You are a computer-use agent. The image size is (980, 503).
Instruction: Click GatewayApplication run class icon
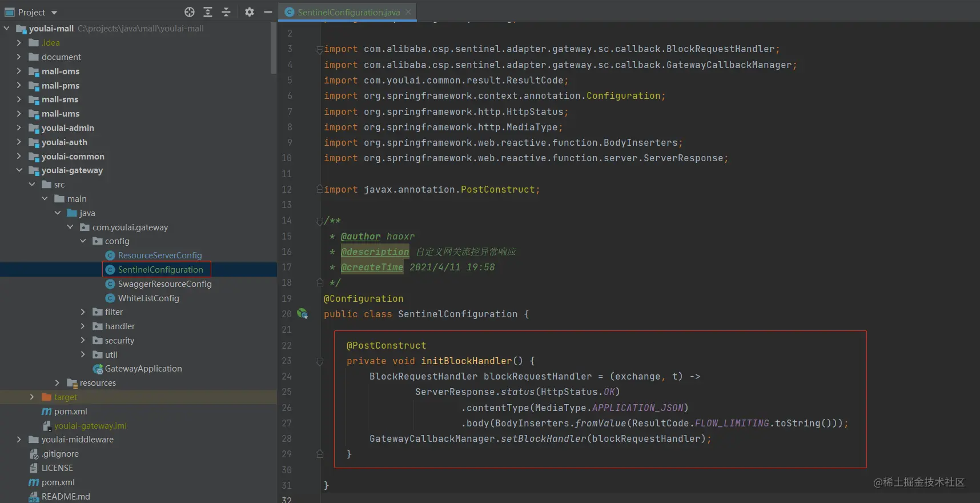point(98,369)
